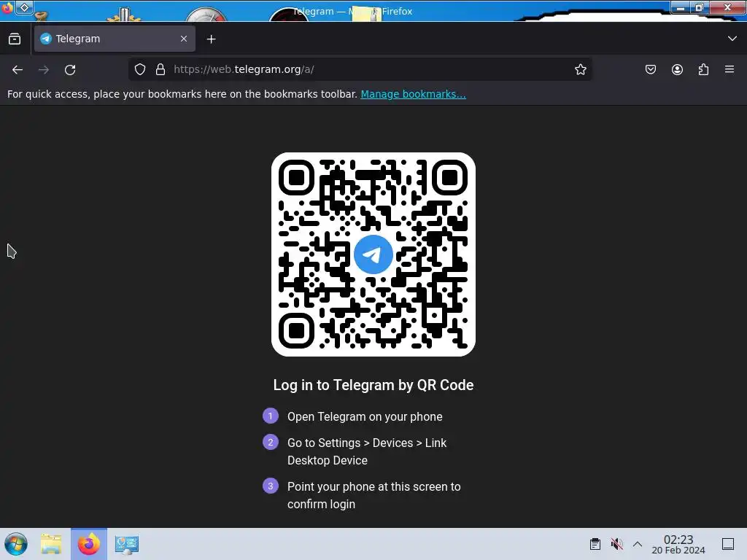The height and width of the screenshot is (560, 747).
Task: Click the show desktop button
Action: pos(728,544)
